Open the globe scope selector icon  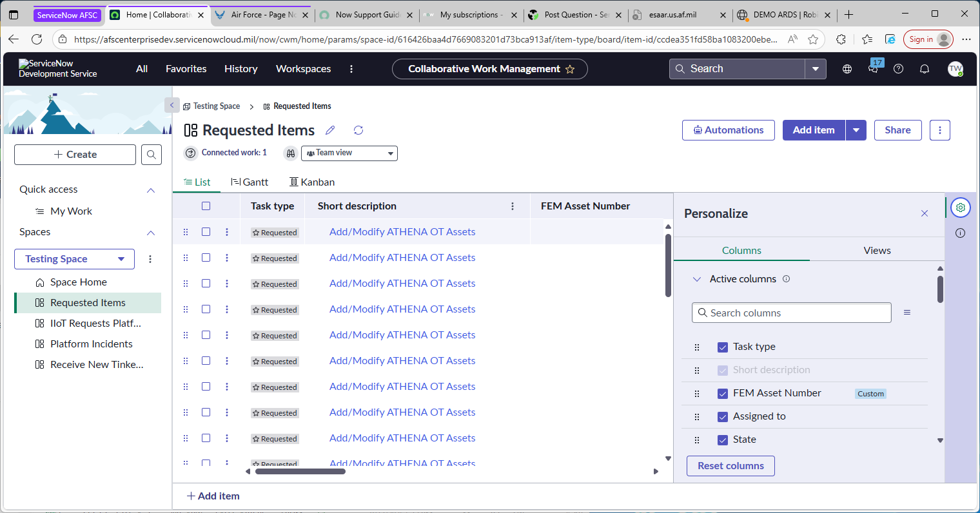pos(847,69)
